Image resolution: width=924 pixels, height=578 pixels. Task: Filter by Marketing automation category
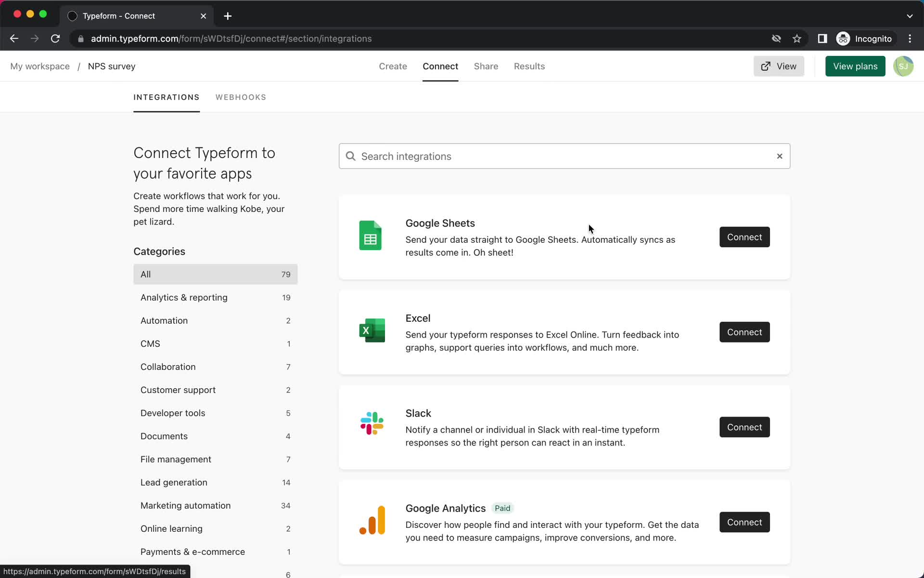(x=216, y=505)
